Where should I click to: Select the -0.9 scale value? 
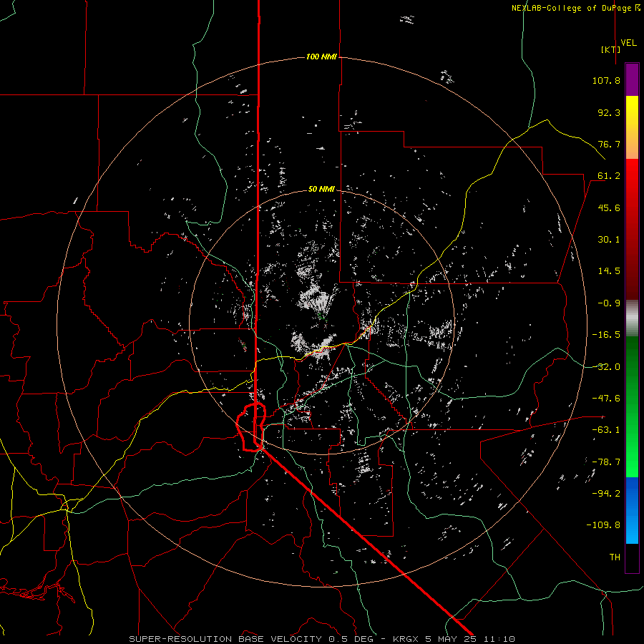click(609, 303)
